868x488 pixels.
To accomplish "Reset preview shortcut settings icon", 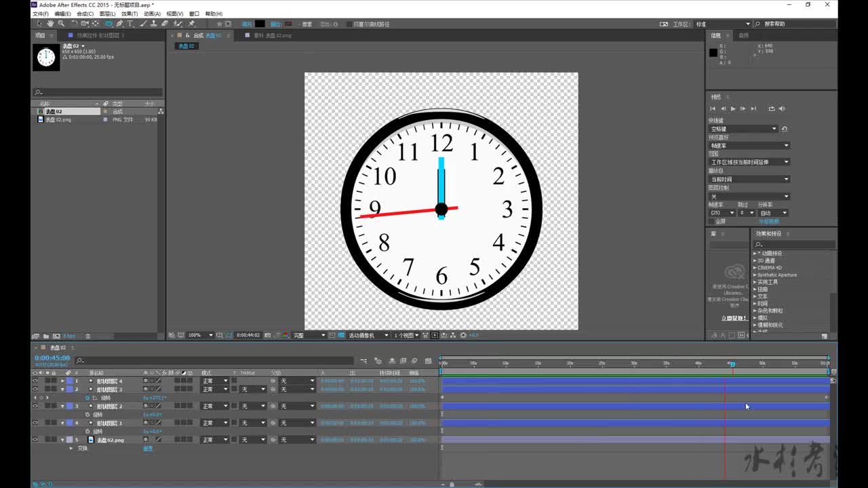I will 785,129.
